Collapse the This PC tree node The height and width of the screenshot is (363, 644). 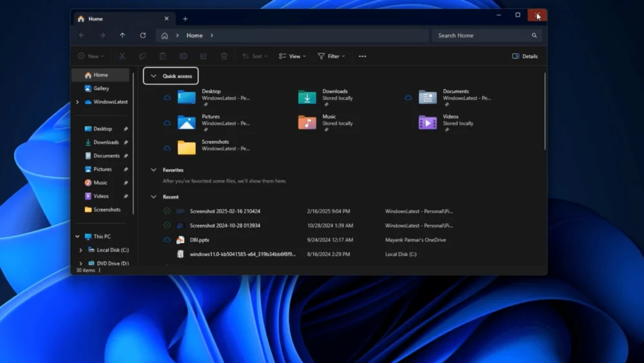pyautogui.click(x=77, y=237)
